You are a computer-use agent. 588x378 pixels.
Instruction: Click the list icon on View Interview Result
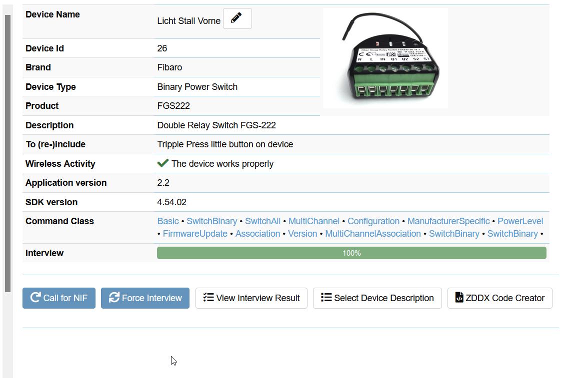[209, 298]
